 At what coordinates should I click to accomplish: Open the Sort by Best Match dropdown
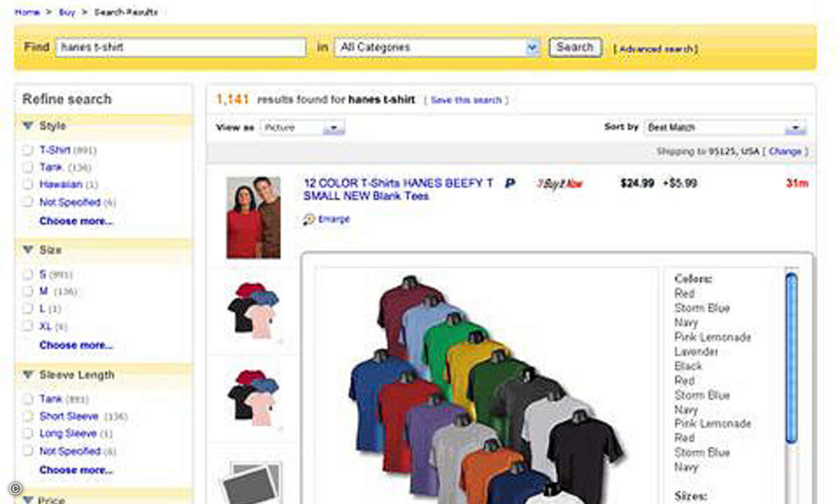724,127
